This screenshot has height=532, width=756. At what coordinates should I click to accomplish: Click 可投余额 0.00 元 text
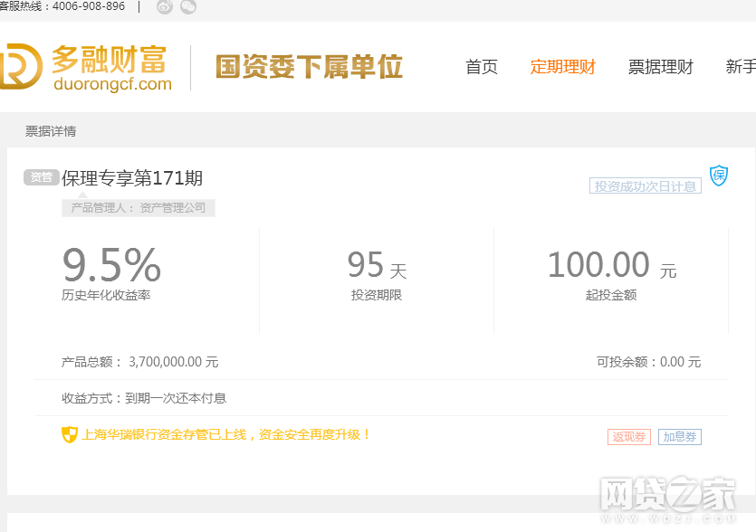pos(649,362)
